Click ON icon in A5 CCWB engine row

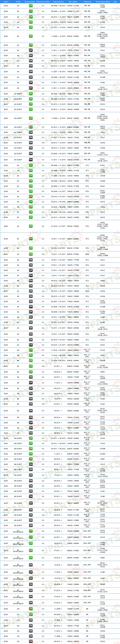[x=31, y=307]
